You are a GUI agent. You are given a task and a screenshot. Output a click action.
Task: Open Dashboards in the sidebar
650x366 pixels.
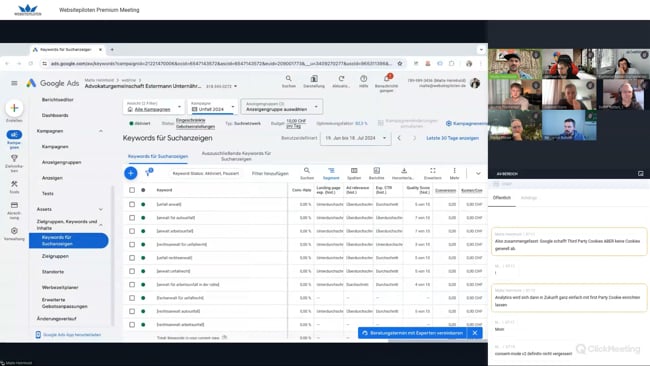pyautogui.click(x=55, y=115)
